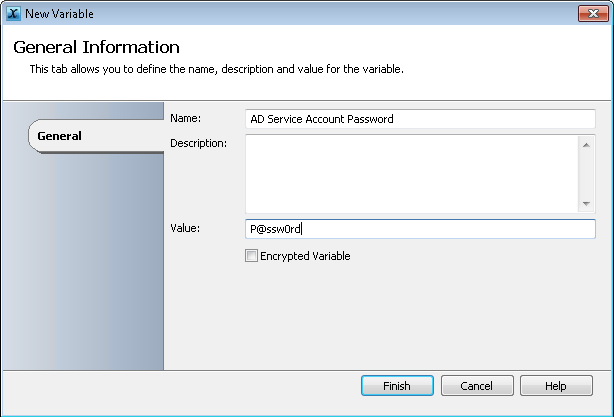Enable the Encrypted Variable checkbox

(251, 256)
